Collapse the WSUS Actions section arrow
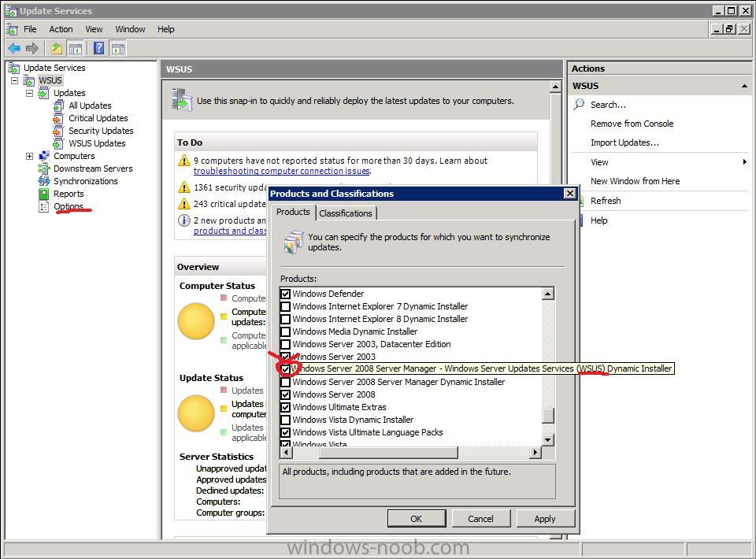Screen dimensions: 756x559 [x=744, y=86]
